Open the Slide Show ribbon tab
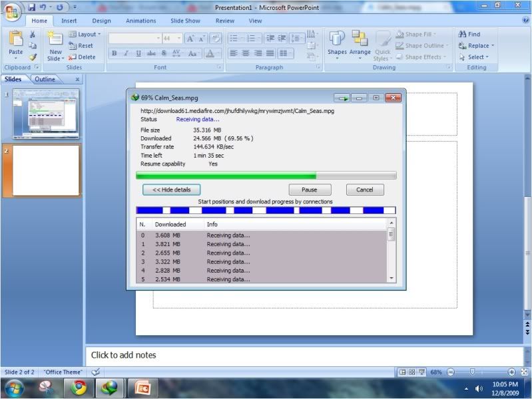This screenshot has width=532, height=399. (184, 21)
